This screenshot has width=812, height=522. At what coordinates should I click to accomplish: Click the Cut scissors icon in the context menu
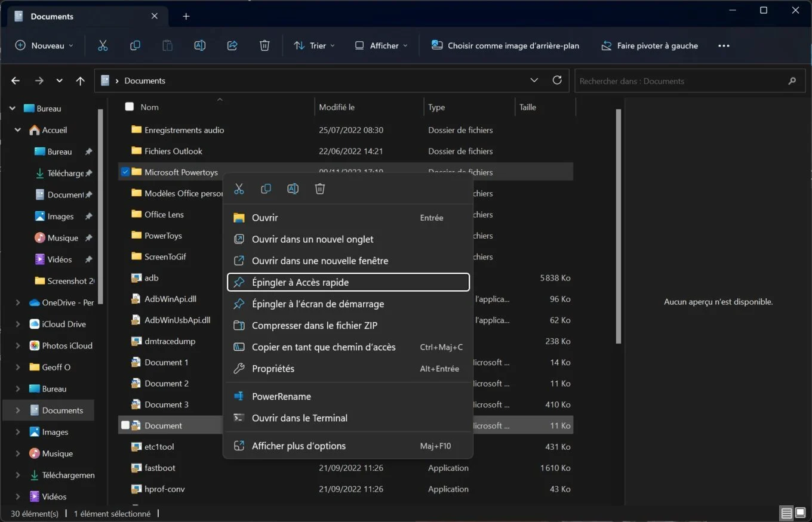click(239, 189)
